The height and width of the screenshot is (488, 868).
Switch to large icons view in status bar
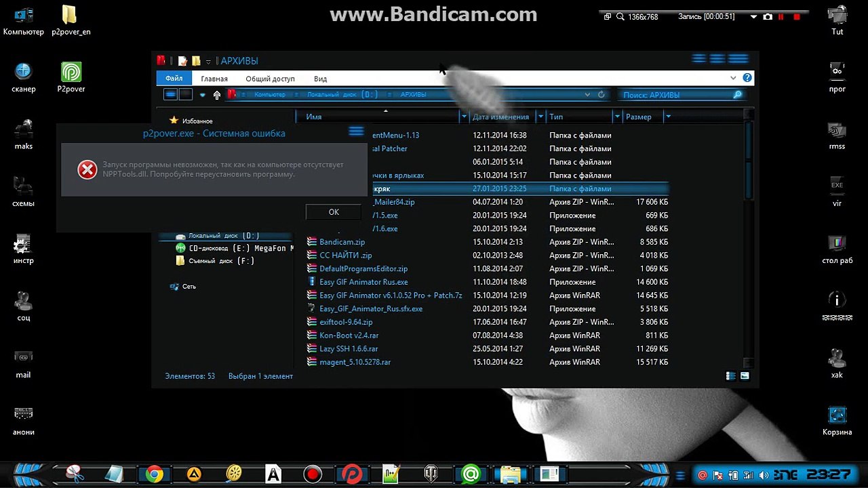[x=745, y=375]
